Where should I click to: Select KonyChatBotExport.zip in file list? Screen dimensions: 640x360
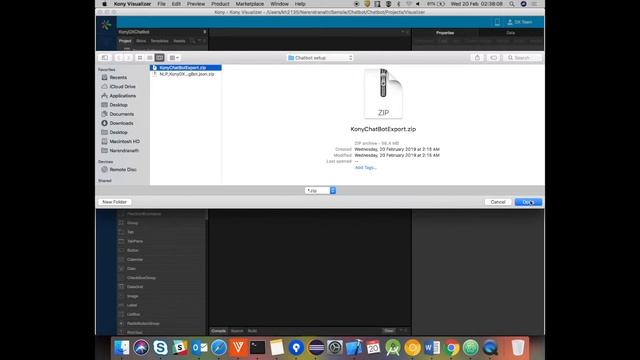click(186, 67)
